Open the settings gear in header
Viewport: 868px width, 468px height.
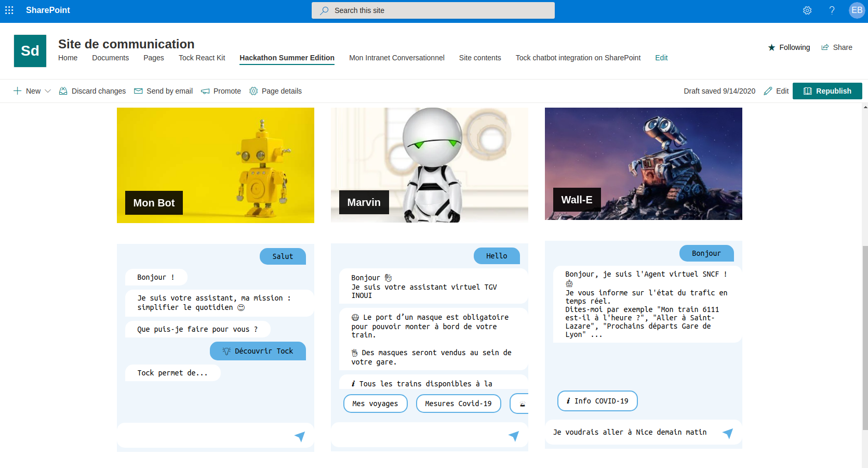[807, 10]
